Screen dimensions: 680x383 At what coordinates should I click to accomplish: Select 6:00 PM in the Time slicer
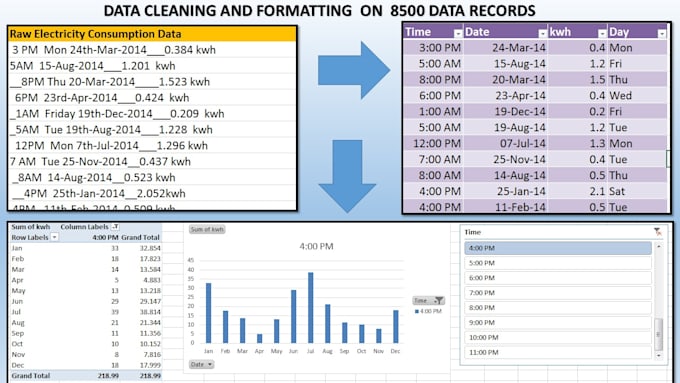pos(558,278)
